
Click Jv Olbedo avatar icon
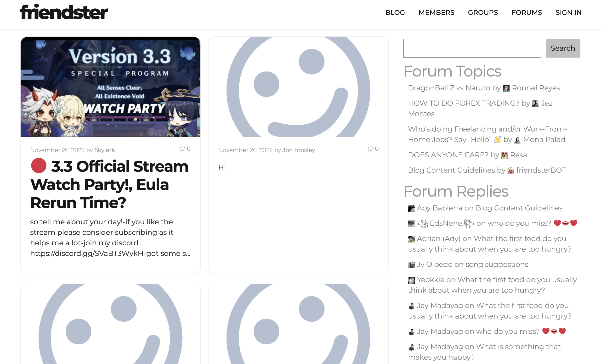pos(411,265)
